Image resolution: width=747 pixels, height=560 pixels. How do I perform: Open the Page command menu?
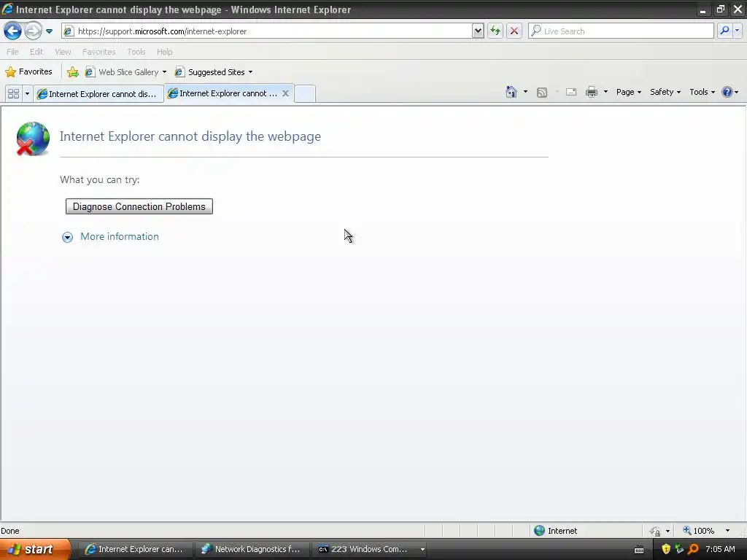click(x=628, y=92)
